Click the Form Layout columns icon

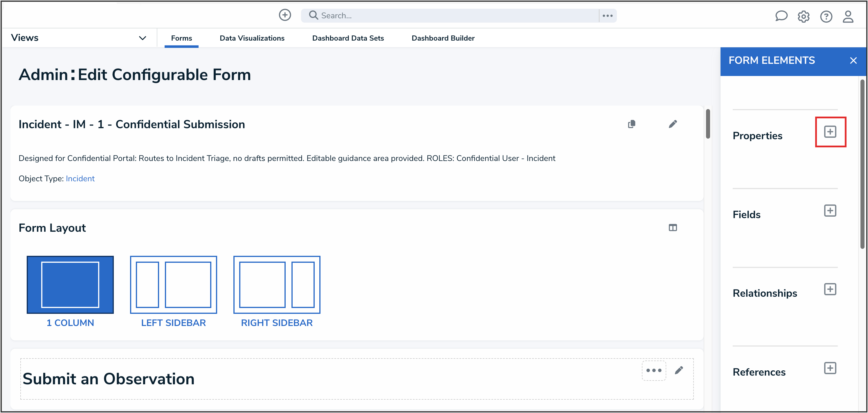point(673,228)
